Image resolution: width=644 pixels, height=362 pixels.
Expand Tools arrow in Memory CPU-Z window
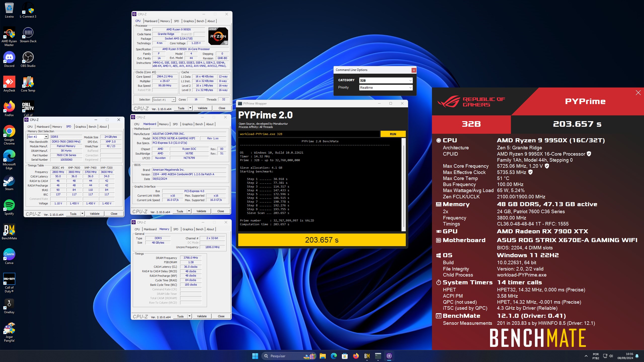[x=189, y=316]
